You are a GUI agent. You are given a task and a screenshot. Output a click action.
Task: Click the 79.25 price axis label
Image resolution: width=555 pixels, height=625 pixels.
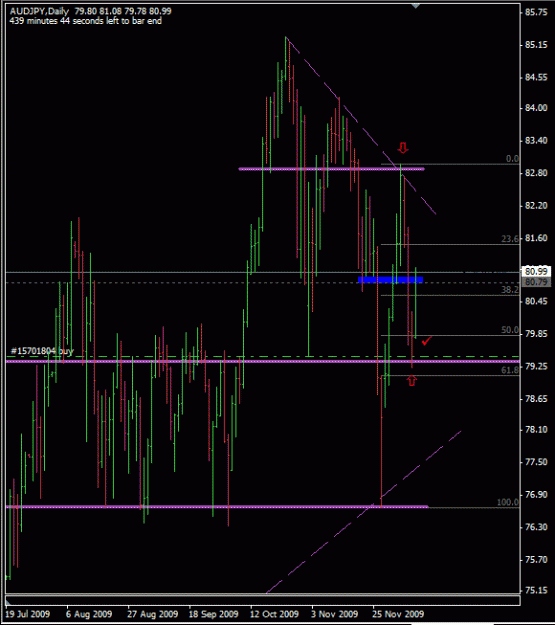click(536, 366)
